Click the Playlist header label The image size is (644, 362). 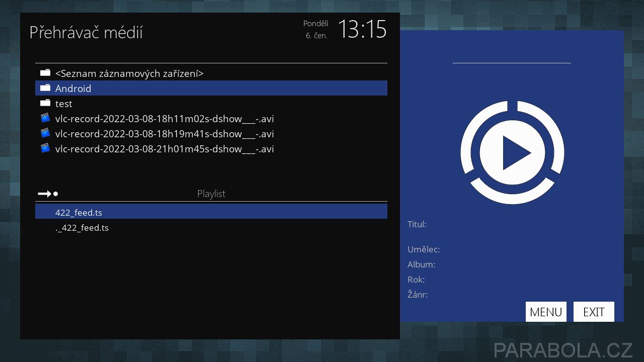(211, 194)
